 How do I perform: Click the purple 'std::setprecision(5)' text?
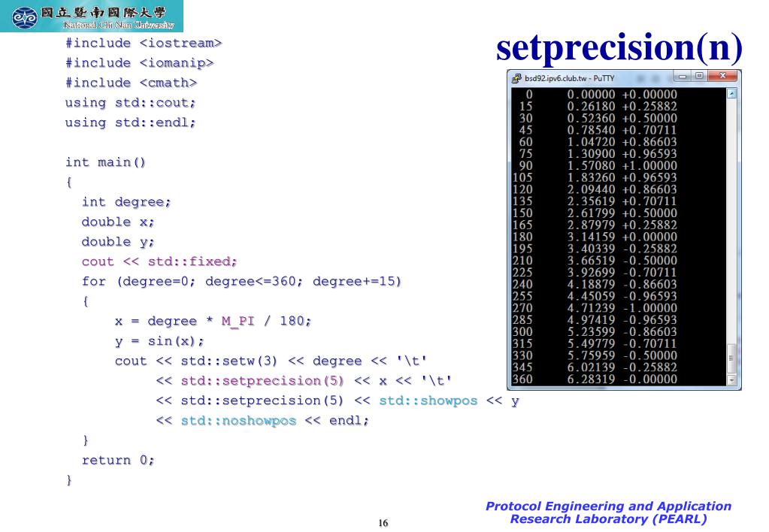[x=262, y=380]
